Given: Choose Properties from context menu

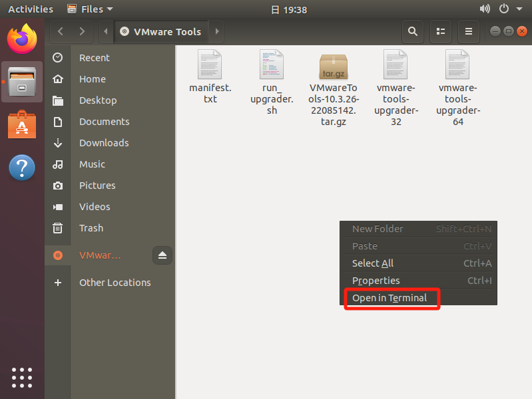Looking at the screenshot, I should click(418, 281).
